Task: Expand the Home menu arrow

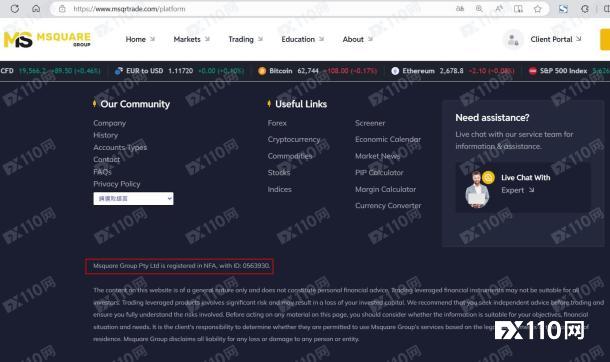Action: (152, 39)
